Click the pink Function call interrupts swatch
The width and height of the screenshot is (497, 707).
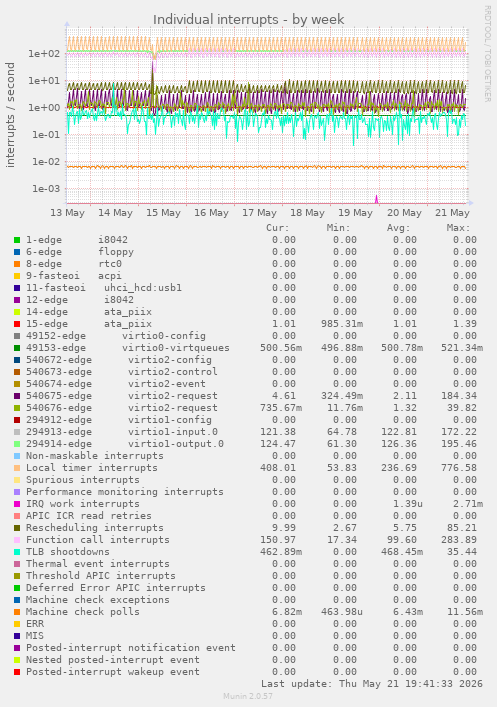17,540
